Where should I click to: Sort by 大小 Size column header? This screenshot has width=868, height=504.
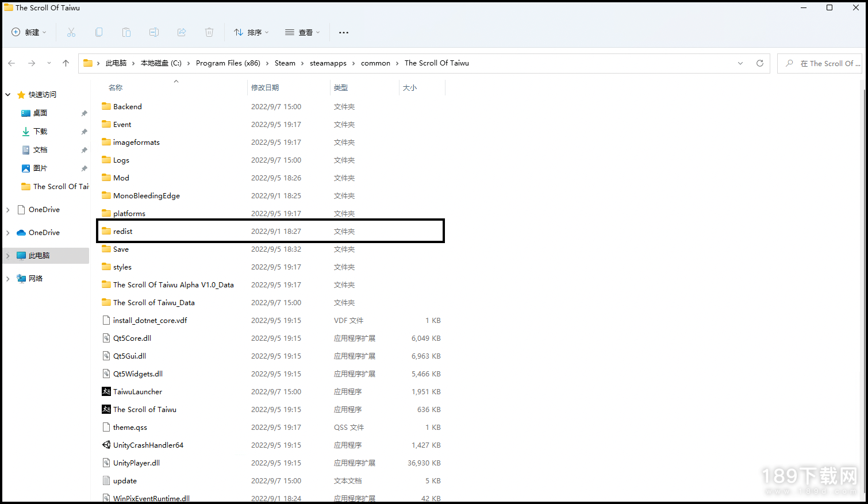410,88
